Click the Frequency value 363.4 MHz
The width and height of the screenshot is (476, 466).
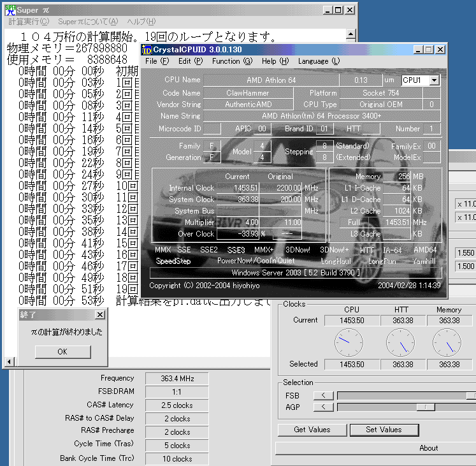coord(177,379)
